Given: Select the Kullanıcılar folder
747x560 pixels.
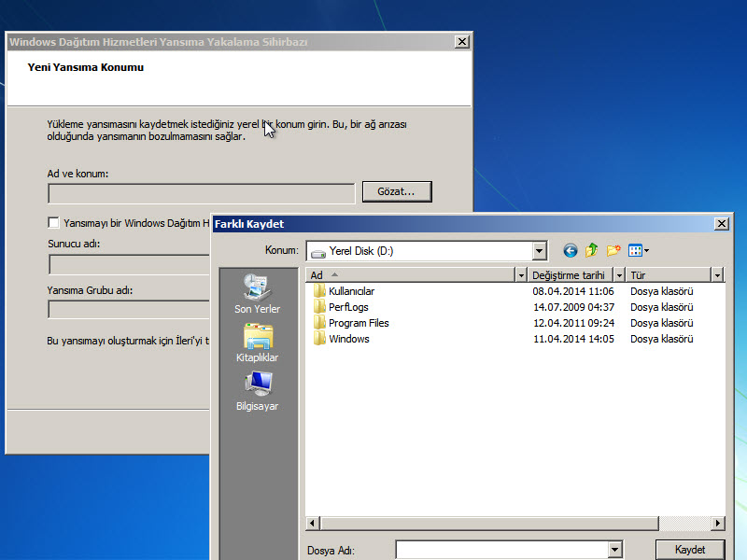Looking at the screenshot, I should [x=351, y=291].
